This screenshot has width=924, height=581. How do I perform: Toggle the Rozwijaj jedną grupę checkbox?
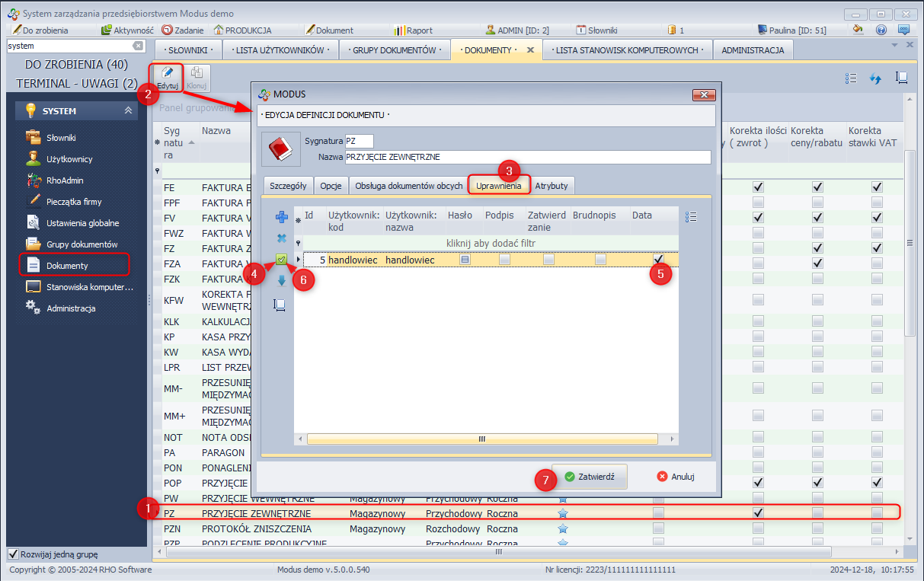pos(13,554)
